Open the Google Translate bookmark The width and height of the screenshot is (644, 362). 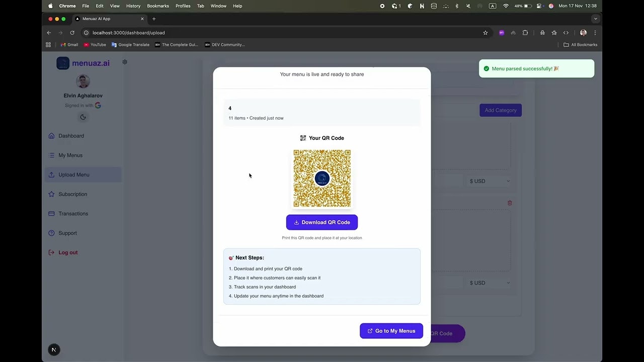(130, 45)
